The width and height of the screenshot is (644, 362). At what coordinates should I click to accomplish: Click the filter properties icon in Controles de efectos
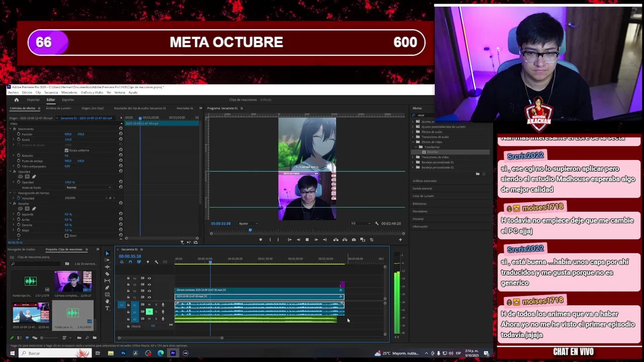point(182,242)
